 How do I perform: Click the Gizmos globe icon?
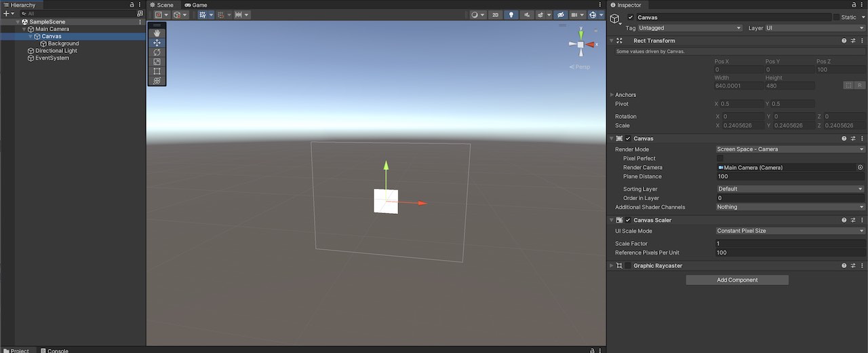click(593, 15)
